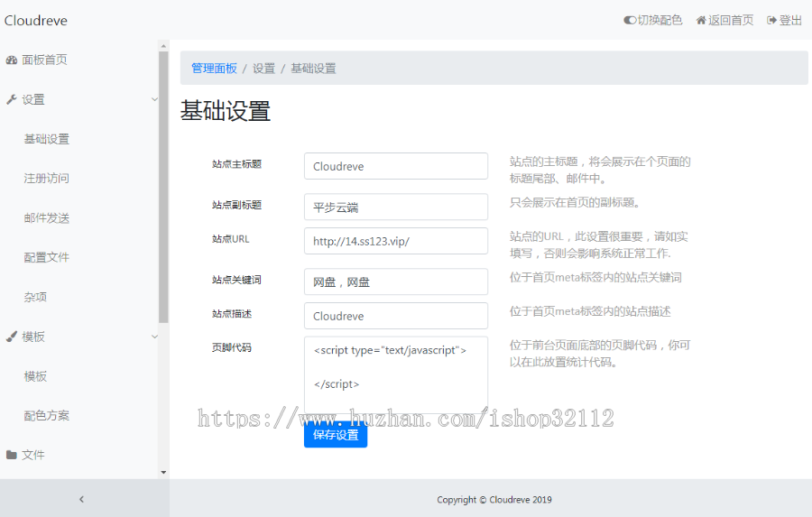
Task: Focus the 站点主标题 input field
Action: (396, 166)
